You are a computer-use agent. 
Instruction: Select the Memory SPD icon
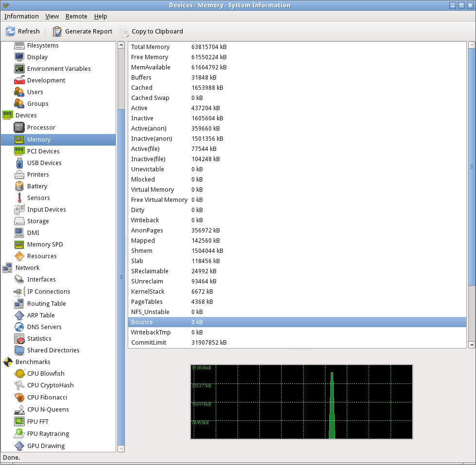click(19, 245)
